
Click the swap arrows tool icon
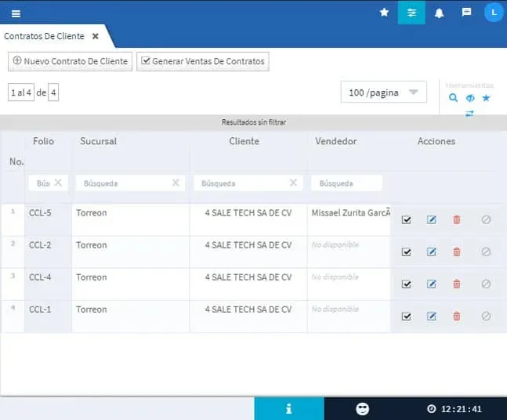pos(469,113)
